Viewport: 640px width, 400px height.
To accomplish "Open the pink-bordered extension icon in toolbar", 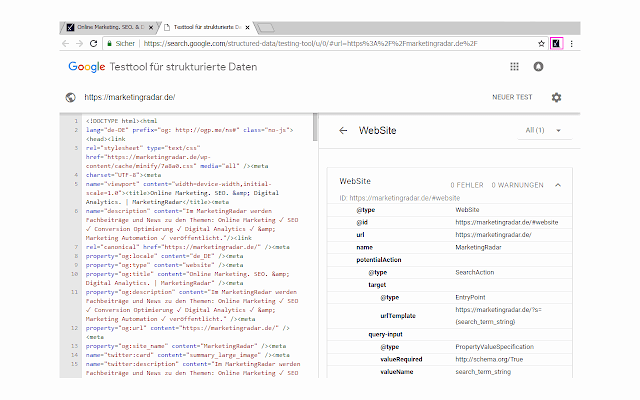I will pos(556,43).
